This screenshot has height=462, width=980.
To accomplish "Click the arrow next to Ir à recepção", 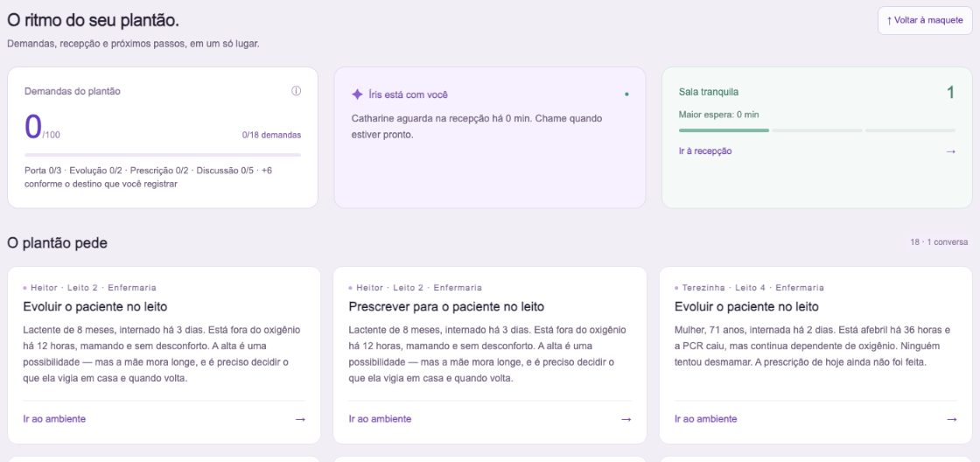I will (950, 151).
